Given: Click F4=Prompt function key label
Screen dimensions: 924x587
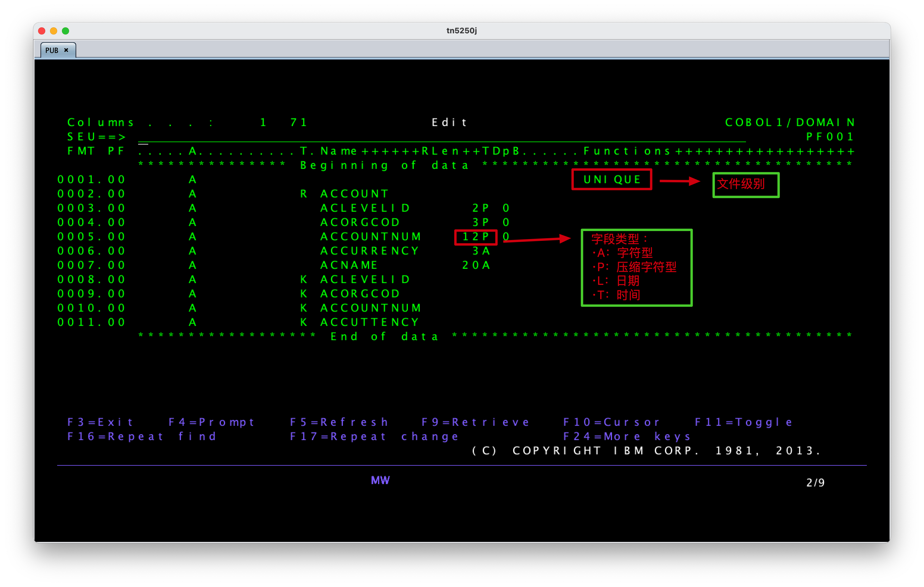Looking at the screenshot, I should (x=211, y=422).
